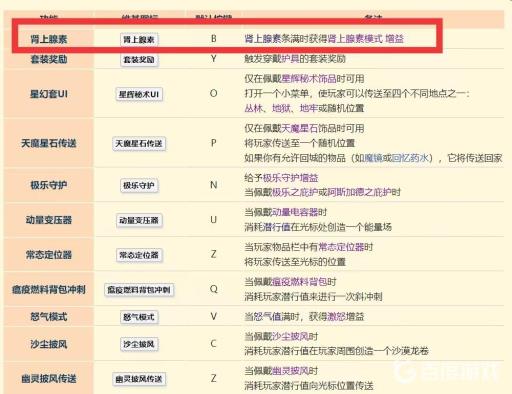
Task: Open the 护具 link in 套装奖励 description
Action: [x=290, y=59]
